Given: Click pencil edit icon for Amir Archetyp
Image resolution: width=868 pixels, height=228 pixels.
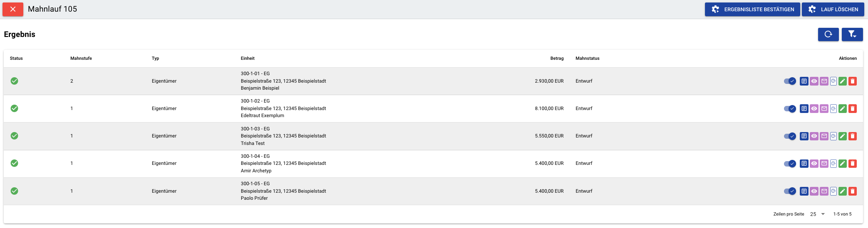Looking at the screenshot, I should [843, 164].
